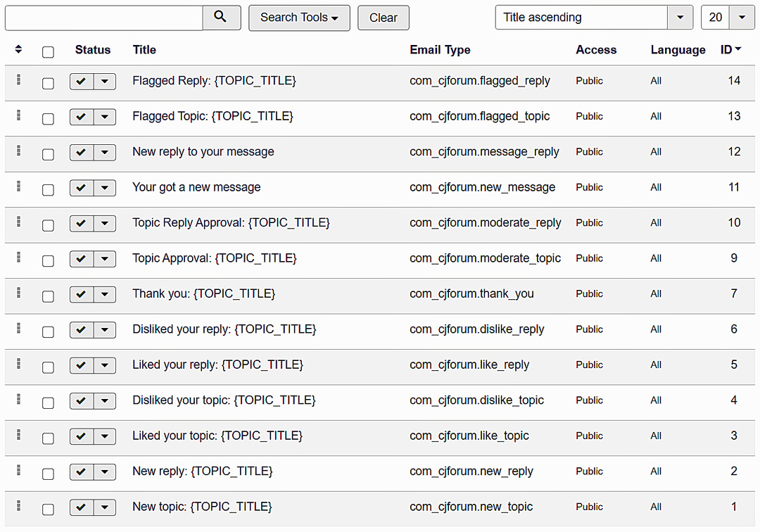Open the status dropdown on the Liked your topic row
The image size is (760, 532).
105,436
